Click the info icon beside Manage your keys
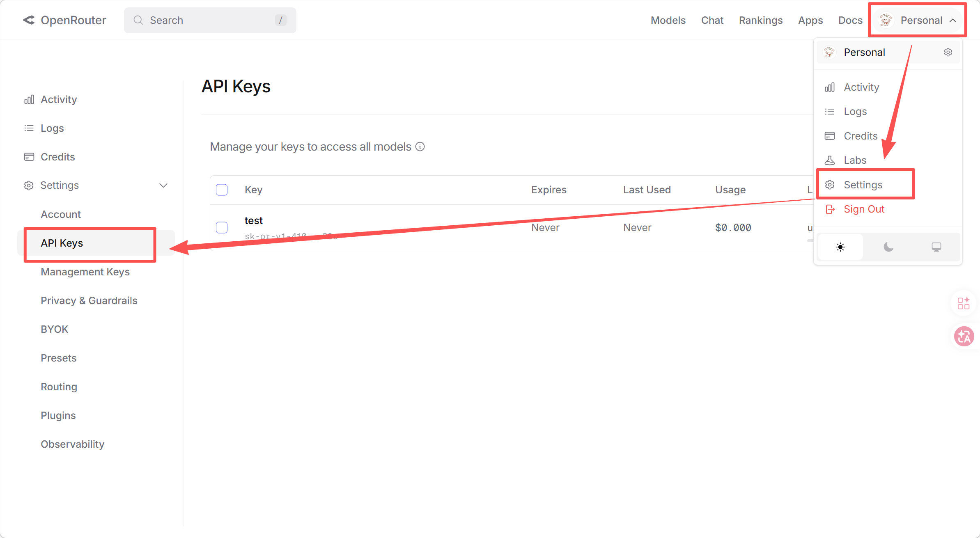Viewport: 980px width, 538px height. 420,147
